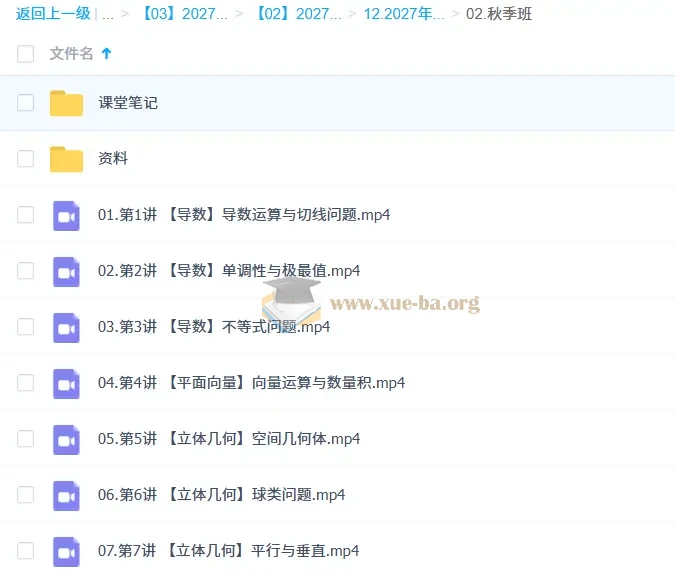Select checkbox for 05.第5讲 video
The height and width of the screenshot is (574, 675).
[x=25, y=438]
